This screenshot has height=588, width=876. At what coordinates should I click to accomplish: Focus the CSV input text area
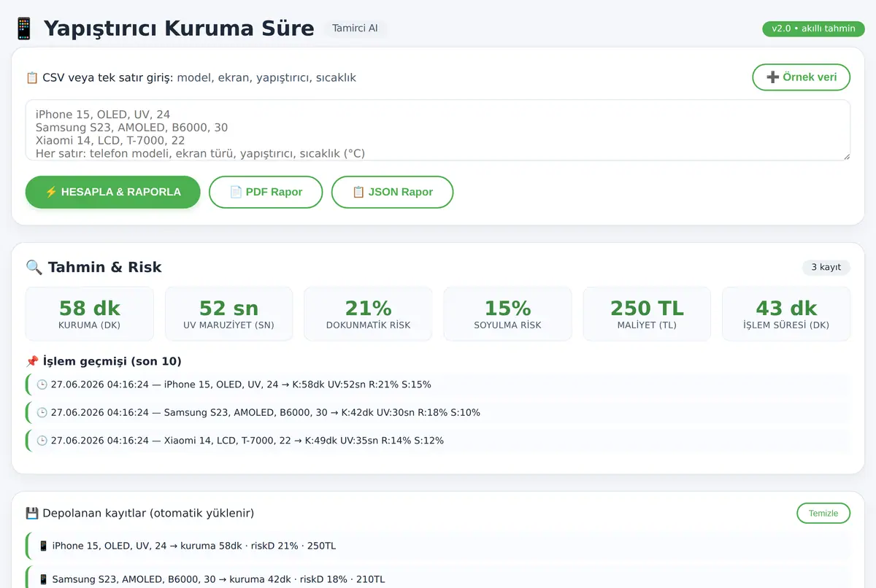click(438, 130)
